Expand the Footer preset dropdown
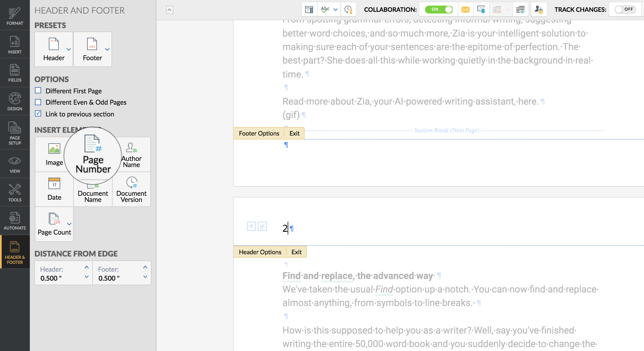Image resolution: width=644 pixels, height=351 pixels. point(107,49)
